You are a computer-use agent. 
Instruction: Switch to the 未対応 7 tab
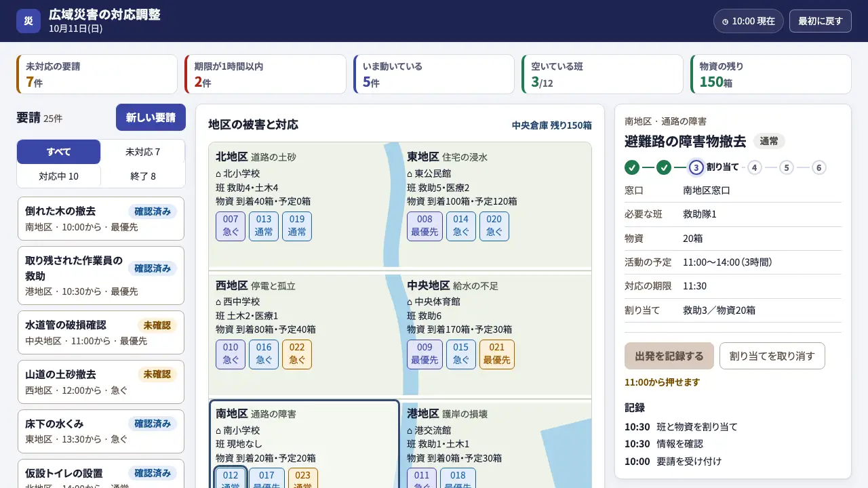(x=143, y=152)
